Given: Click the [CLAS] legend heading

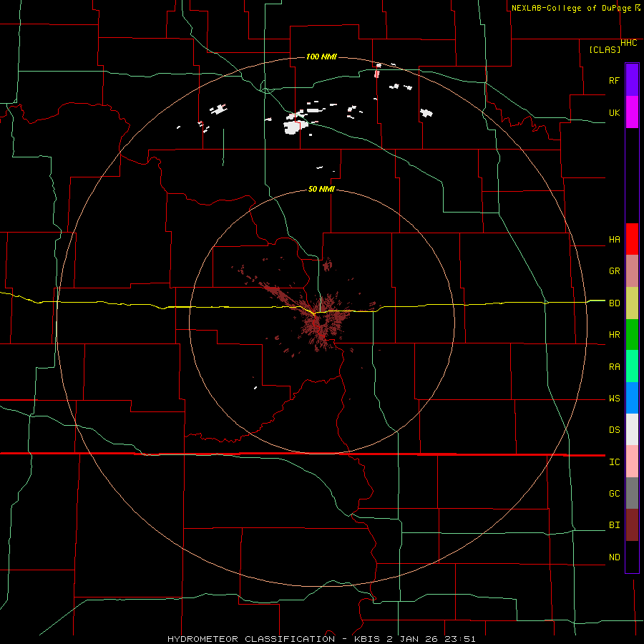Looking at the screenshot, I should point(605,49).
